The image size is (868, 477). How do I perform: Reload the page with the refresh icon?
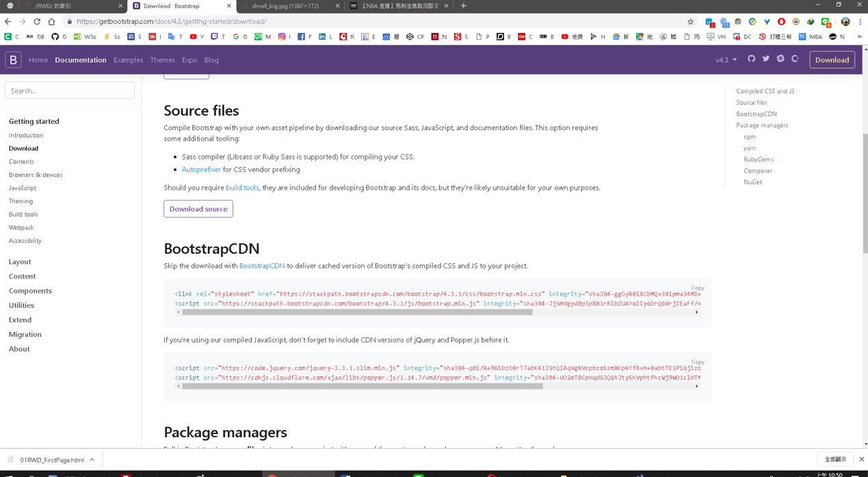pyautogui.click(x=37, y=22)
